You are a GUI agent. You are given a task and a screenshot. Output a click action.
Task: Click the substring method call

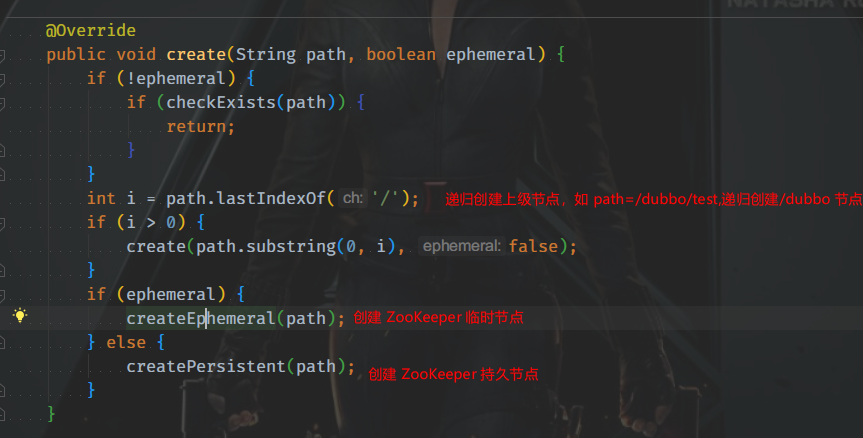point(291,246)
